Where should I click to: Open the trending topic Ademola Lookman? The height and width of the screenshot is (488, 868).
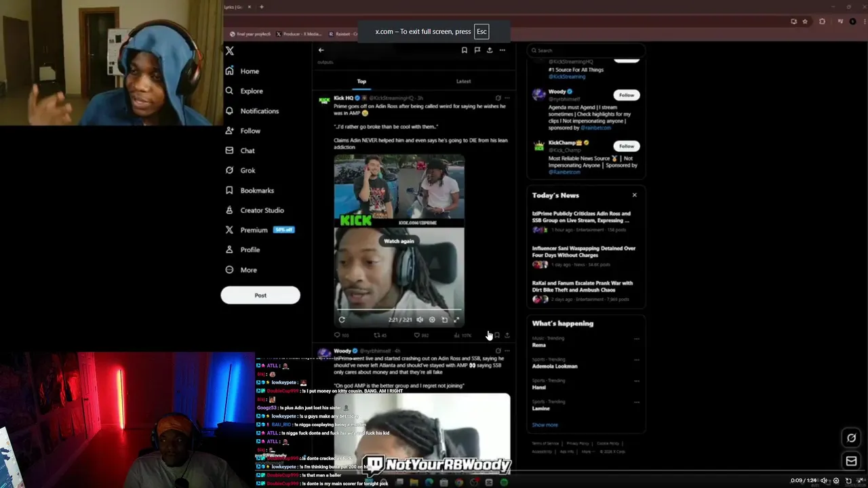[x=555, y=366]
